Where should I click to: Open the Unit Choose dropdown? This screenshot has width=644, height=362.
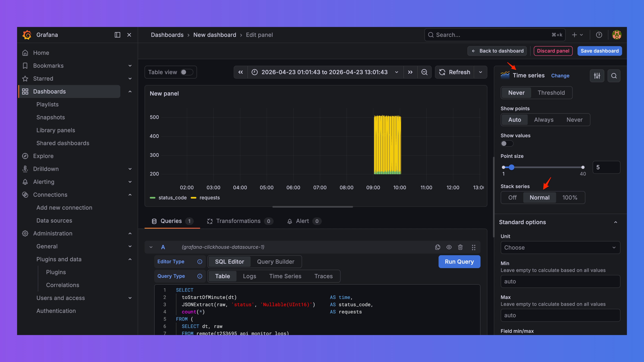(560, 248)
